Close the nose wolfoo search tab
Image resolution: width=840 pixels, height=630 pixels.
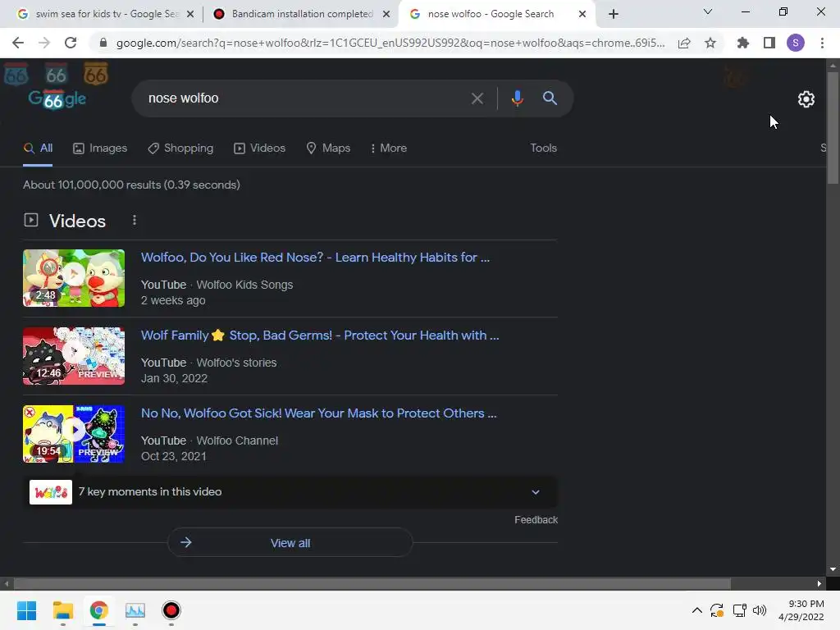click(582, 14)
